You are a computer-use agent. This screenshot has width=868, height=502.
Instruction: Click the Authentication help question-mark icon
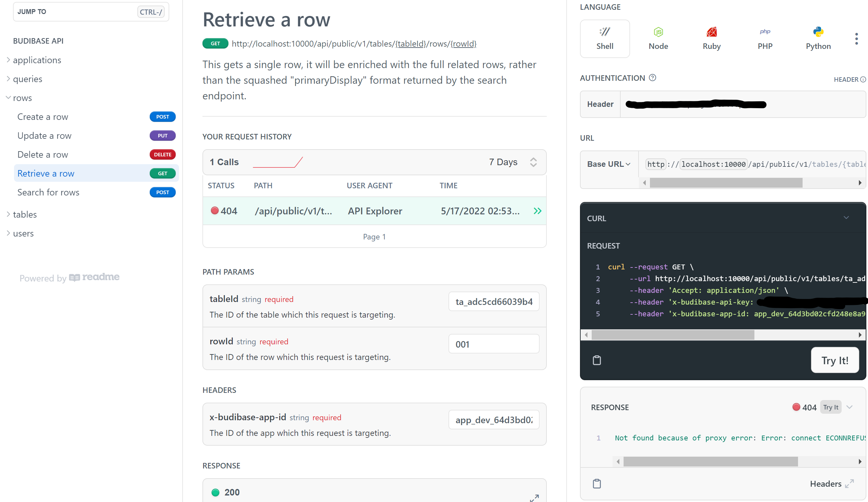(652, 78)
